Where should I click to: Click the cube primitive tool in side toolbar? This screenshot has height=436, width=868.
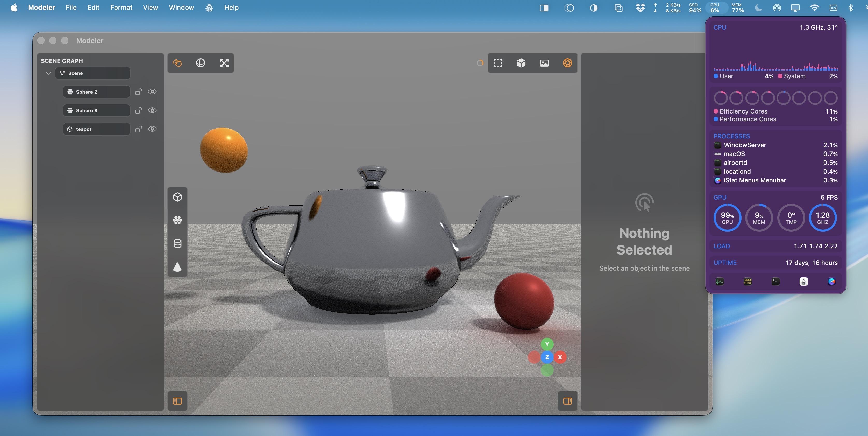(177, 197)
